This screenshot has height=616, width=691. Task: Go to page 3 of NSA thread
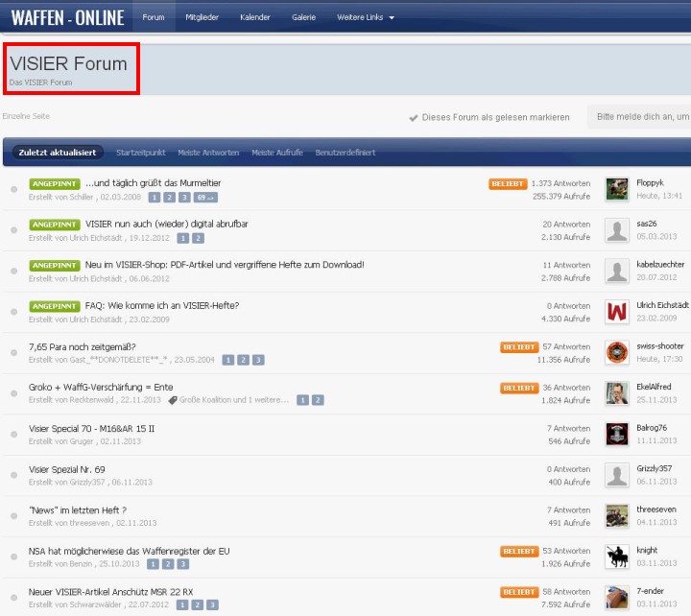(x=182, y=564)
